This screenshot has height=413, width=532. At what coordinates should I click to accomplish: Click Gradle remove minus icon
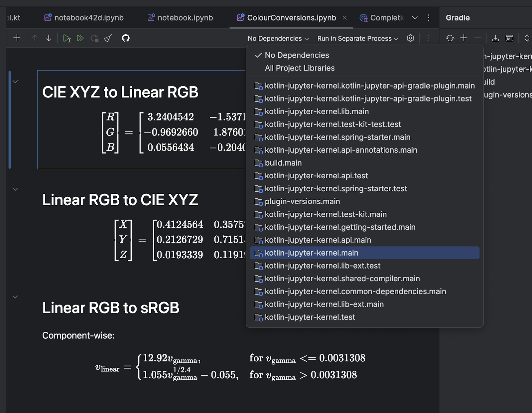point(477,38)
